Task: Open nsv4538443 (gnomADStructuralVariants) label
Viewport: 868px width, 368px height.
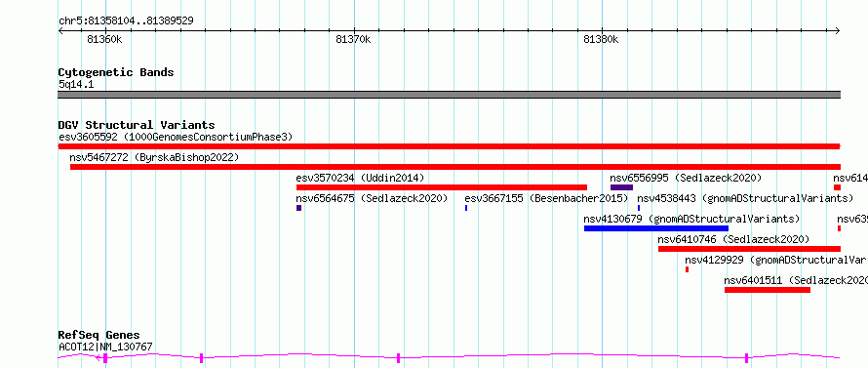Action: (x=745, y=198)
